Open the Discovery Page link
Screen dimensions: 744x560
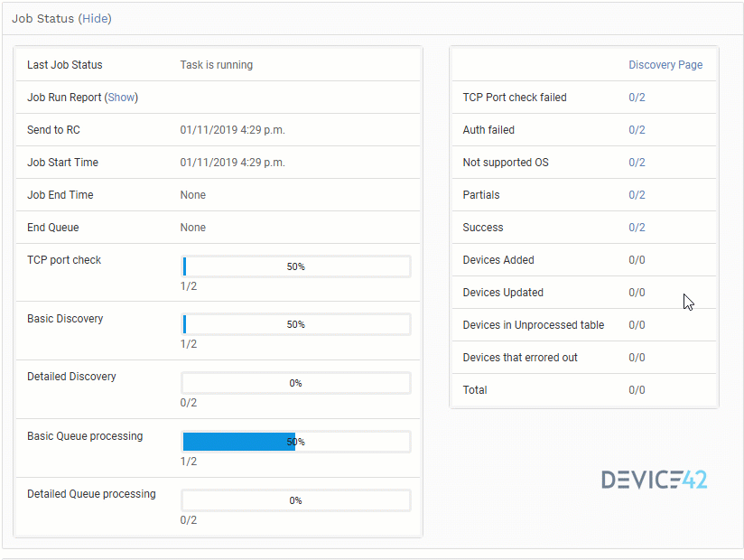pyautogui.click(x=665, y=65)
